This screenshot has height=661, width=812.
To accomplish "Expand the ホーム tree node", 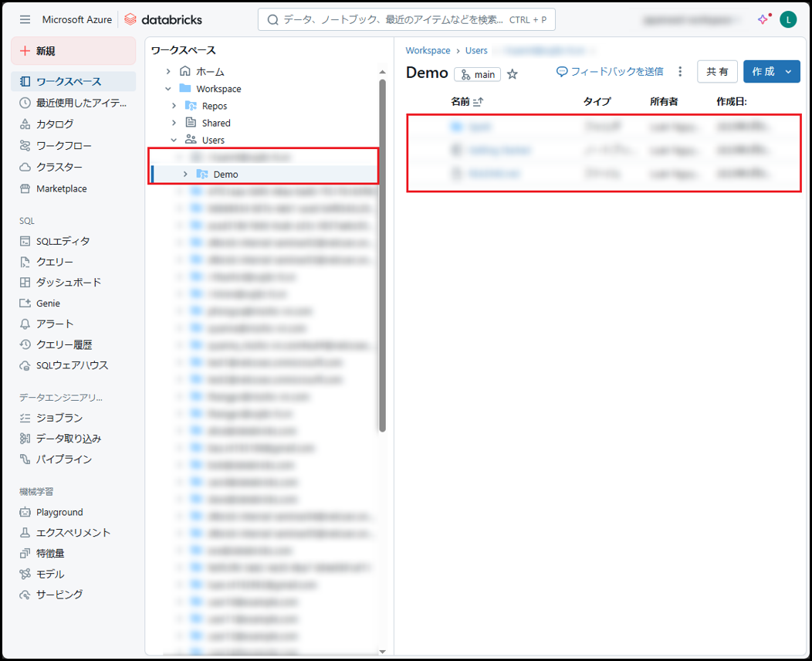I will pyautogui.click(x=168, y=72).
